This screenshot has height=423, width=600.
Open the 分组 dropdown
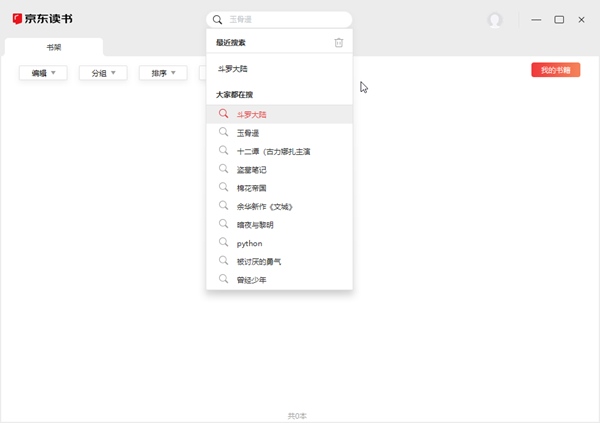[103, 73]
